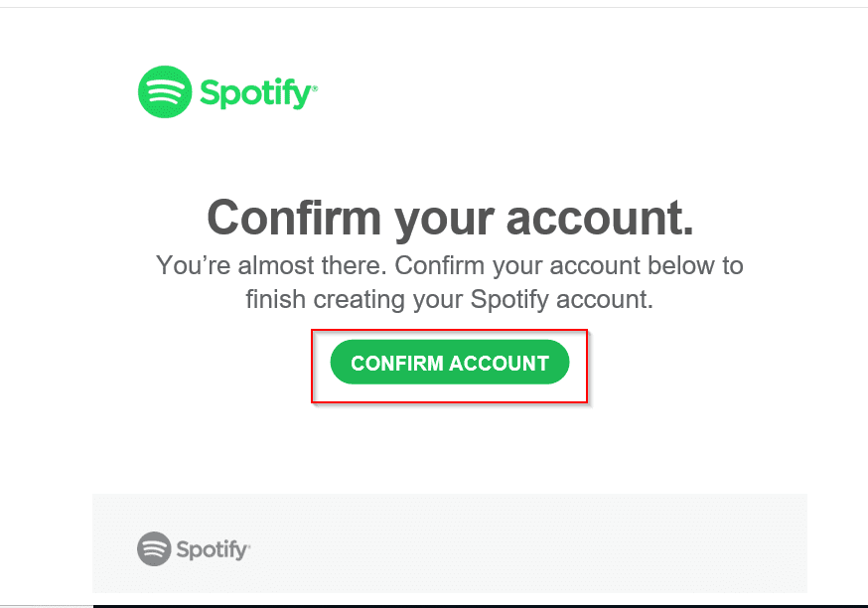Click the "finish creating your Spotify account." line
Viewport: 868px width, 608px height.
pyautogui.click(x=450, y=300)
